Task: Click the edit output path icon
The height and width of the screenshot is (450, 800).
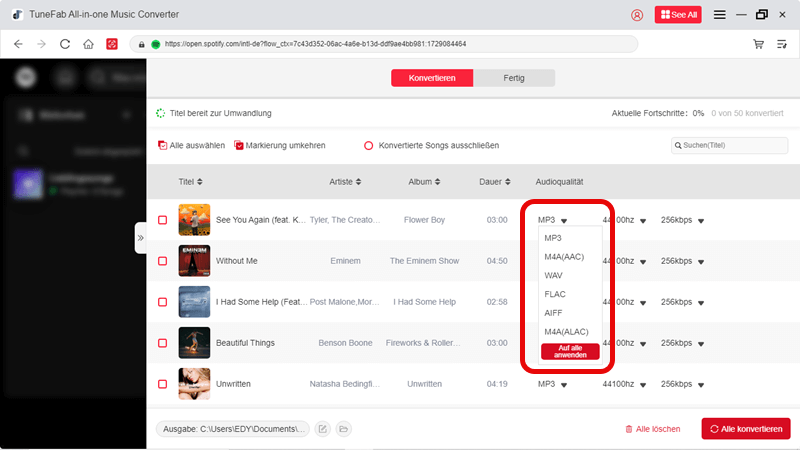Action: pyautogui.click(x=322, y=429)
